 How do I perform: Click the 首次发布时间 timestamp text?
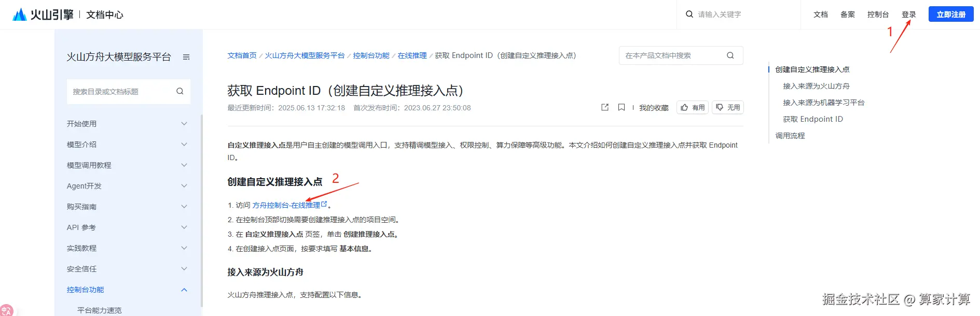[x=412, y=108]
